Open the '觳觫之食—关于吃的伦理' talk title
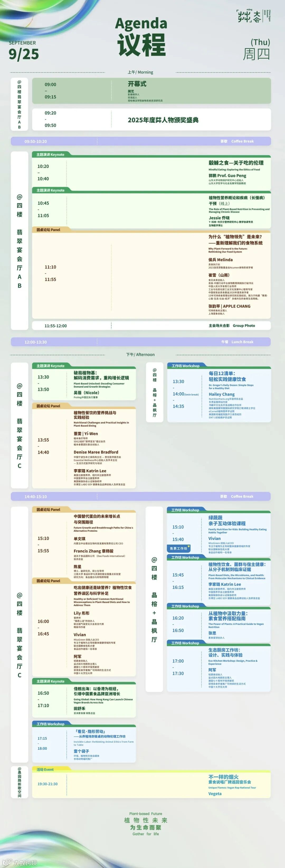The height and width of the screenshot is (868, 285). pyautogui.click(x=236, y=163)
